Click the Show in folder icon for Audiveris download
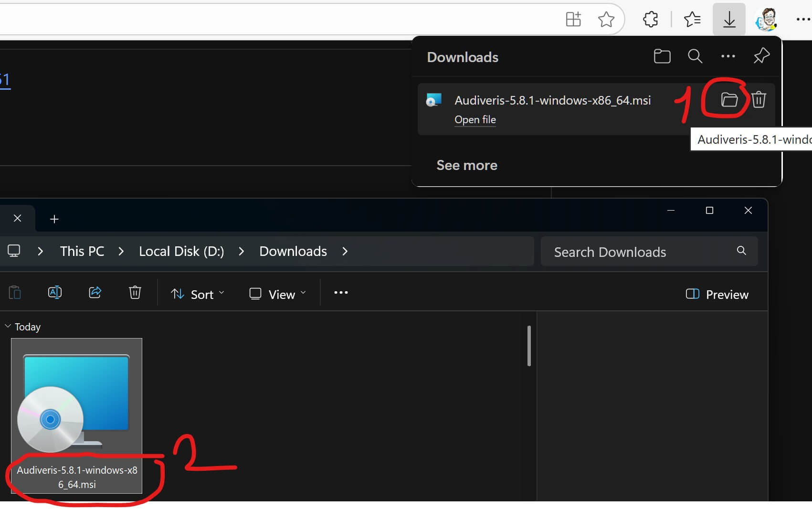The width and height of the screenshot is (812, 509). (x=729, y=100)
